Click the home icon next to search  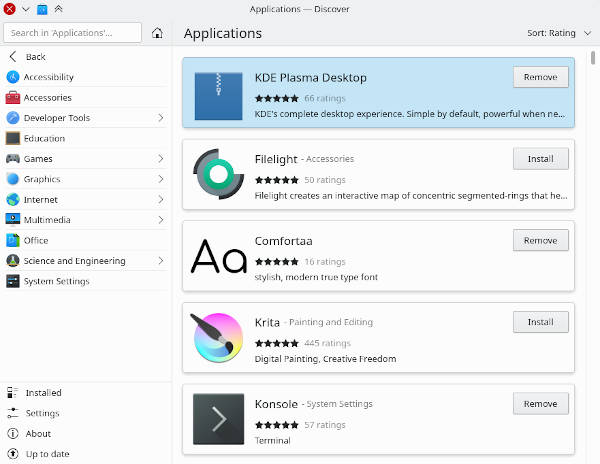(157, 33)
